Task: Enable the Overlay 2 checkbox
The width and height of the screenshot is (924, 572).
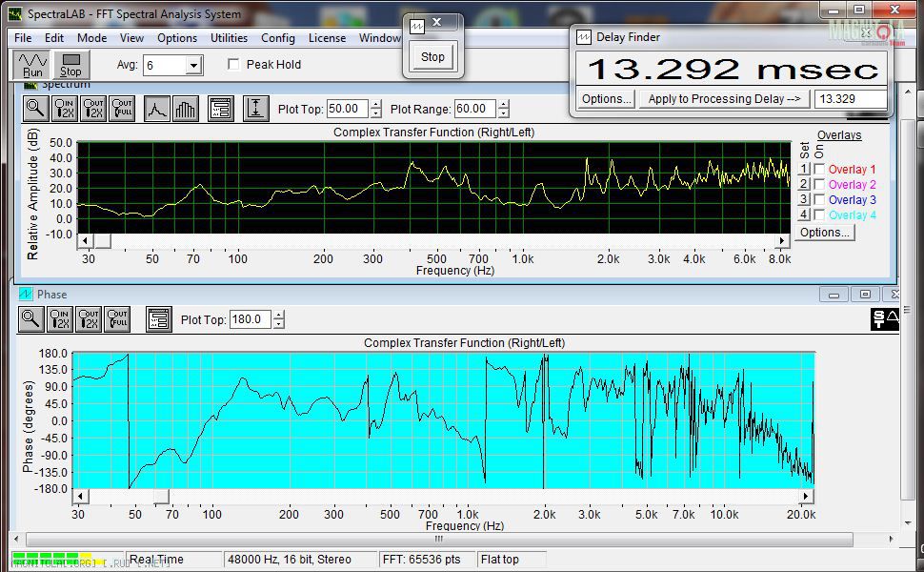Action: coord(819,185)
